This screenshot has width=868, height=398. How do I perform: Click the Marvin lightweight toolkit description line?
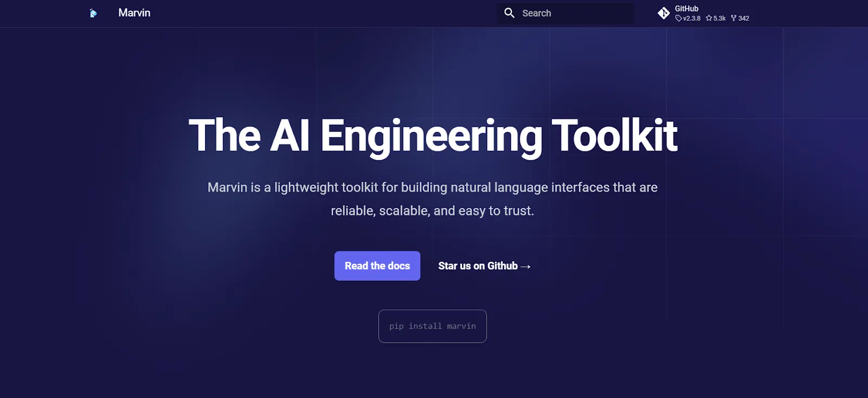[x=432, y=187]
